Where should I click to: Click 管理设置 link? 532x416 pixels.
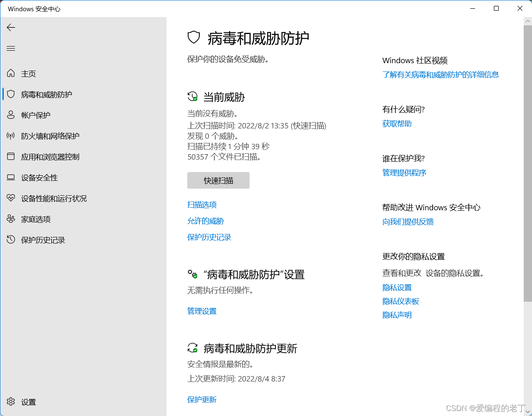[202, 311]
